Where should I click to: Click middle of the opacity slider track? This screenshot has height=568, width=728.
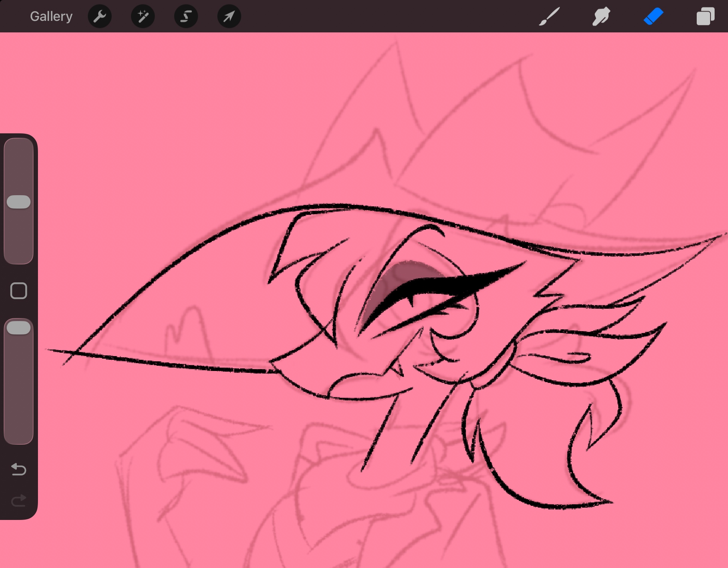tap(19, 382)
